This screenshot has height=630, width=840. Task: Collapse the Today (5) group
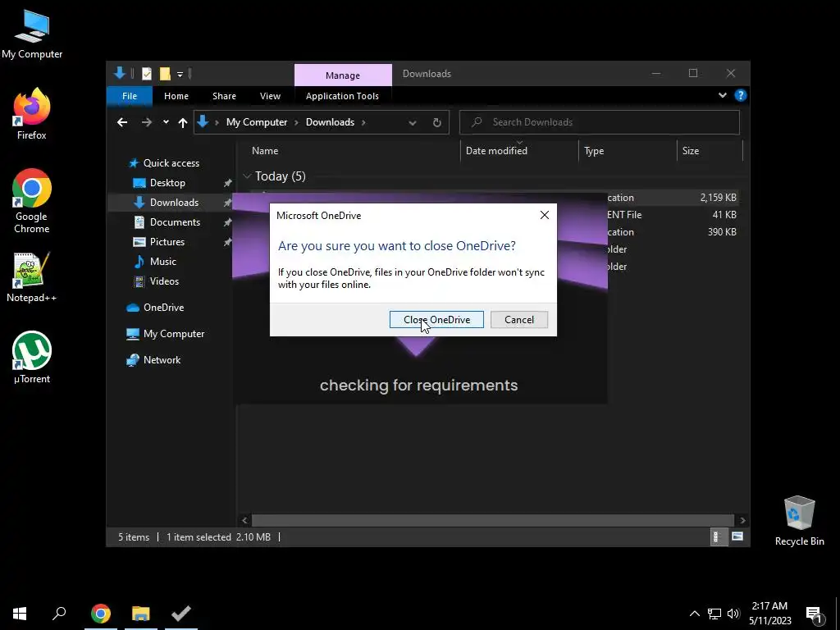click(x=247, y=176)
